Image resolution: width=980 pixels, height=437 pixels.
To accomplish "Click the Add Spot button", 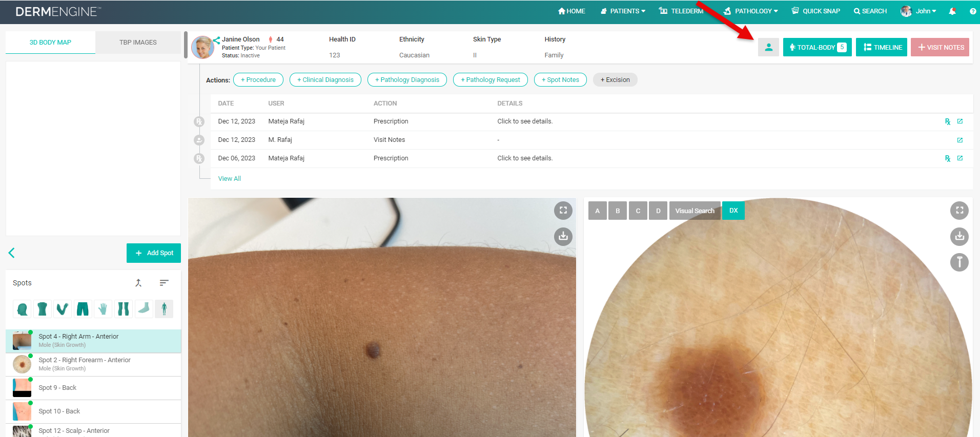I will tap(154, 253).
